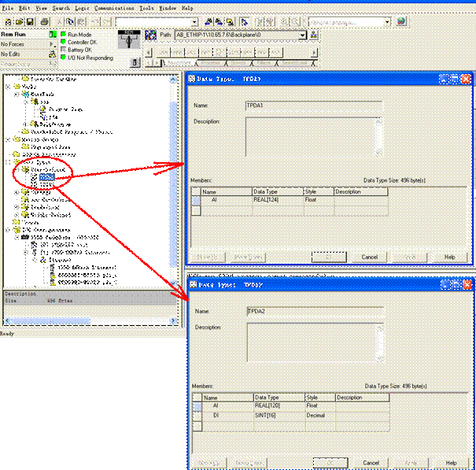Open the communication Path dropdown
476x470 pixels.
[302, 35]
